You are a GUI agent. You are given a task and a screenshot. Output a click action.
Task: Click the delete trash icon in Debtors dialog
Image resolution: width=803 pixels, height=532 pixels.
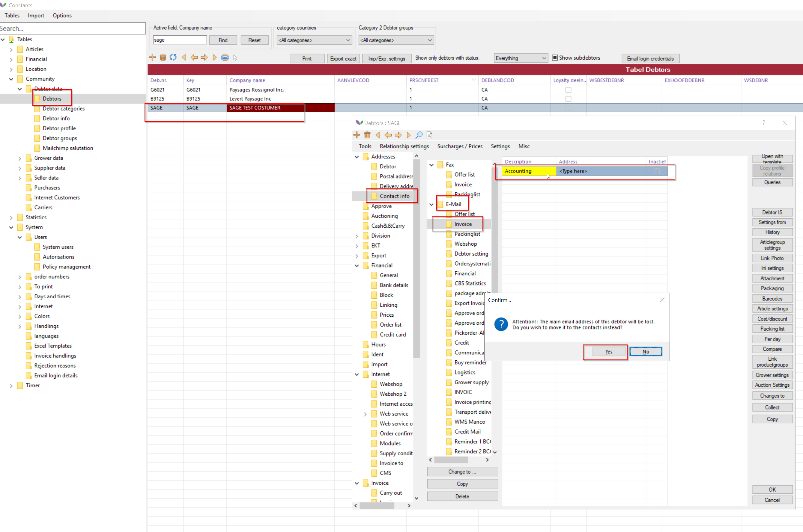(367, 135)
